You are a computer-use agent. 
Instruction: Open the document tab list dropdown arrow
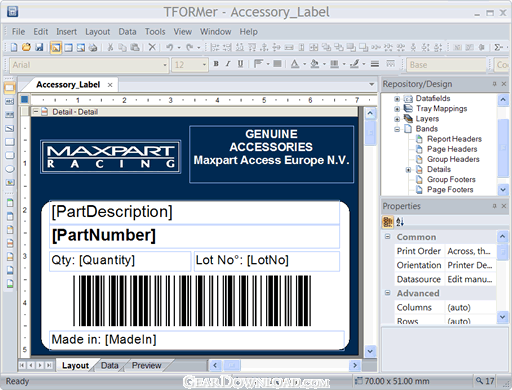click(372, 85)
